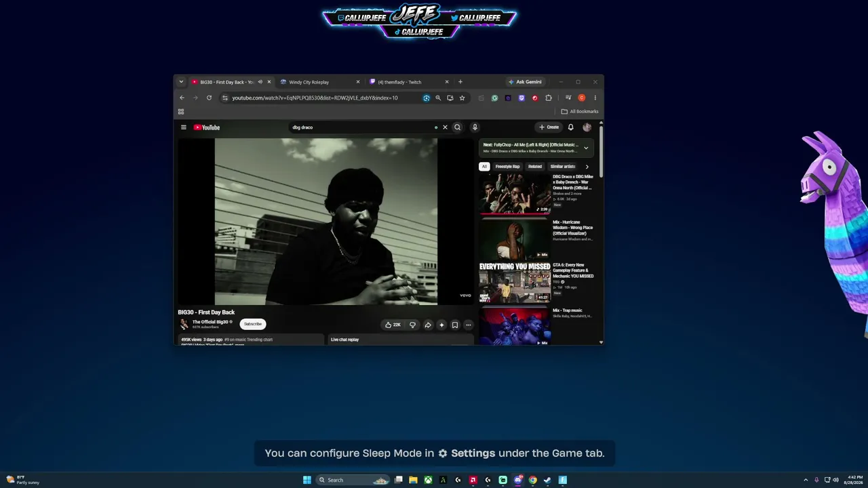Screen dimensions: 868x488
Task: Open the Windows Start menu
Action: coord(307,480)
